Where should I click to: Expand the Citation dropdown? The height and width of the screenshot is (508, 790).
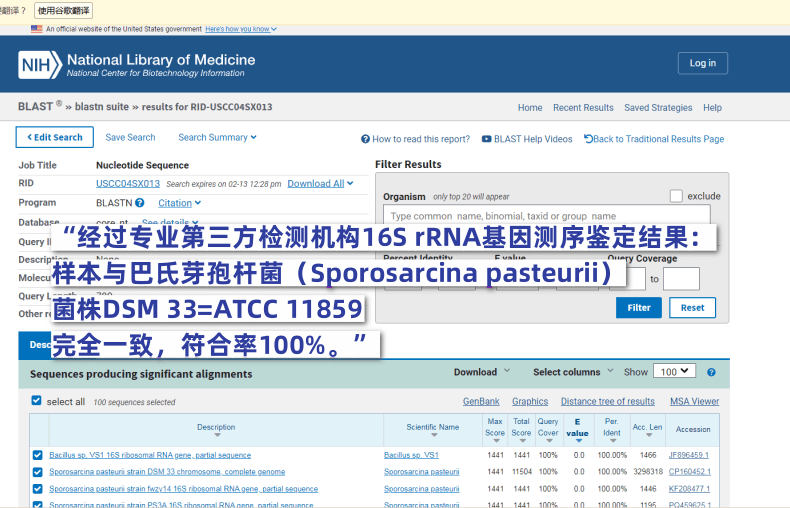(x=179, y=203)
